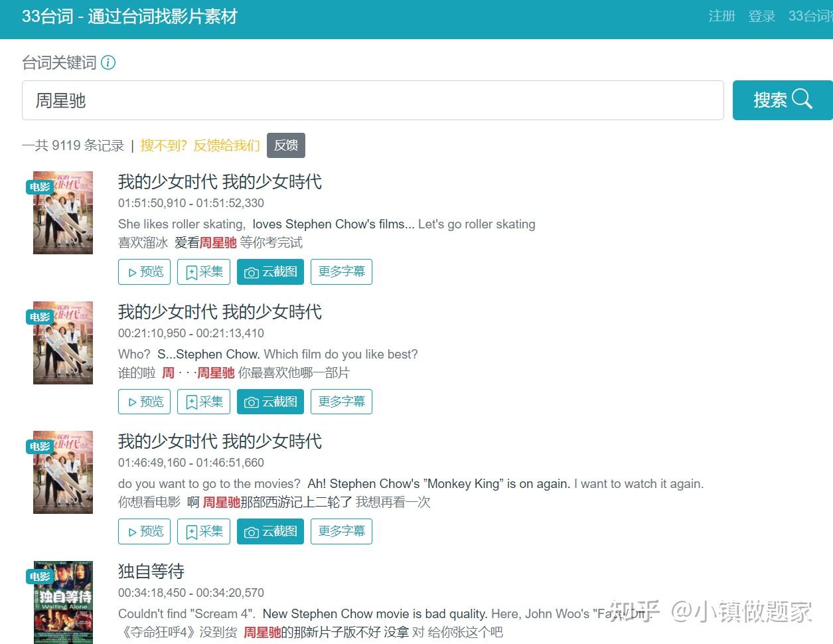Open the info icon beside 台词关键词
The image size is (833, 644).
click(x=108, y=62)
